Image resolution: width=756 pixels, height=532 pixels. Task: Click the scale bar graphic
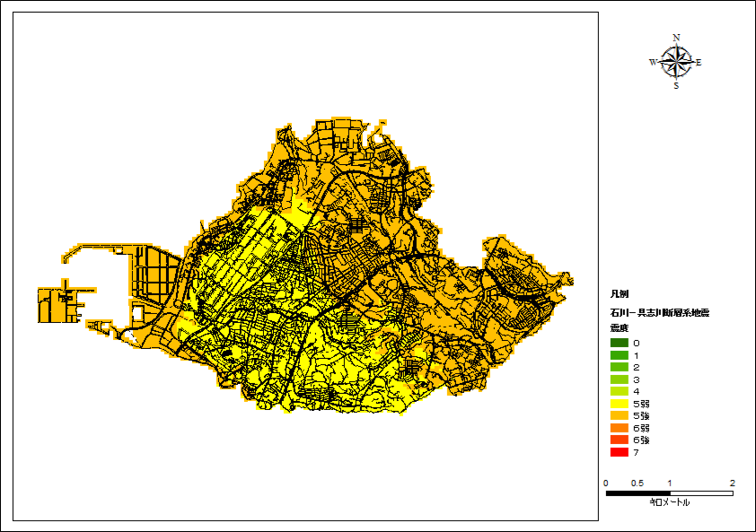pos(670,493)
